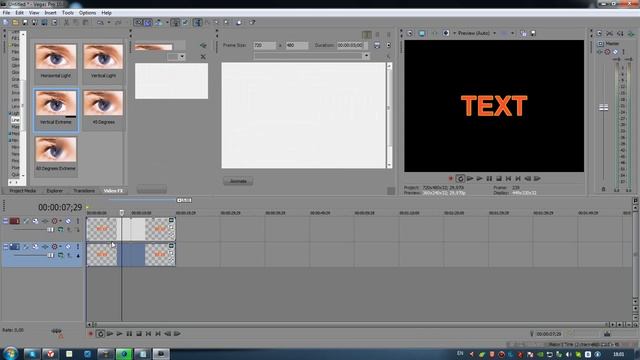This screenshot has height=360, width=640.
Task: Solo video track 2
Action: 78,247
